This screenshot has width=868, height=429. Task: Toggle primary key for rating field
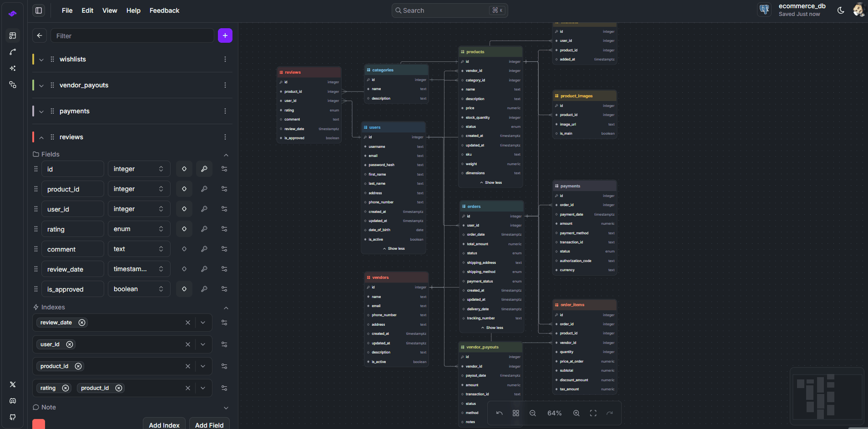click(x=204, y=229)
